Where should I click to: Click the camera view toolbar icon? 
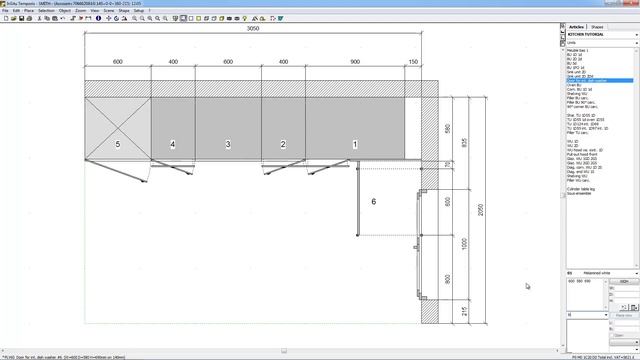point(229,18)
